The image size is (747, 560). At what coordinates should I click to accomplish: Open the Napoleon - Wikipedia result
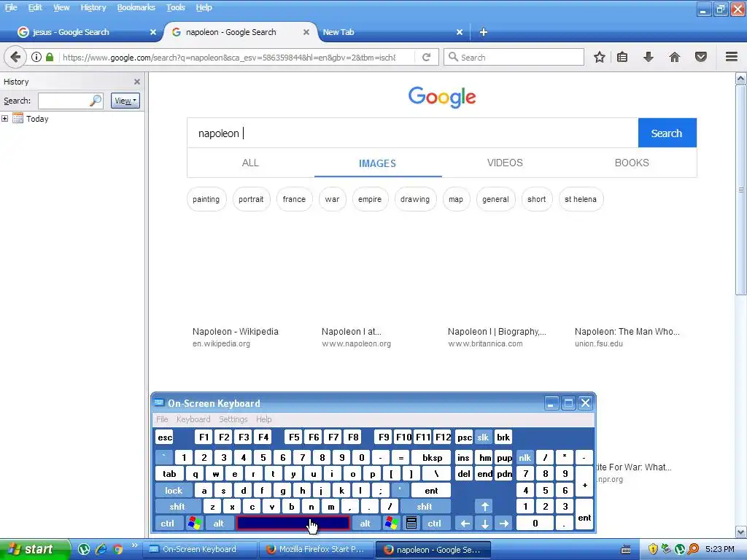(236, 332)
